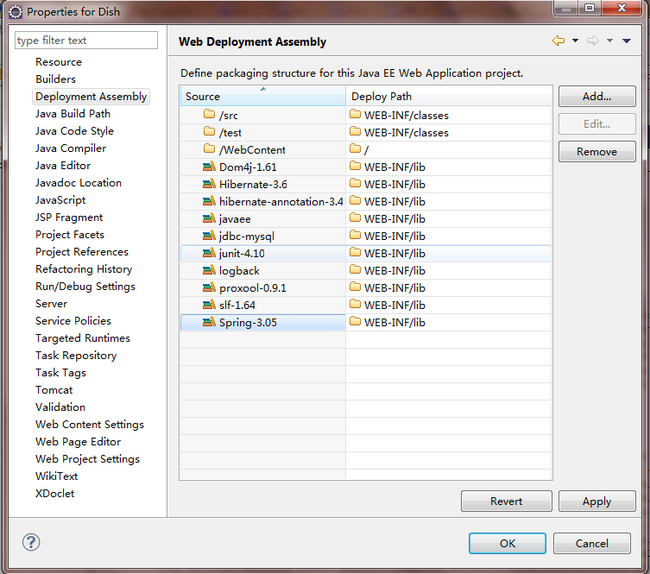Click the slf-1.64 library icon
The height and width of the screenshot is (574, 650).
tap(209, 305)
